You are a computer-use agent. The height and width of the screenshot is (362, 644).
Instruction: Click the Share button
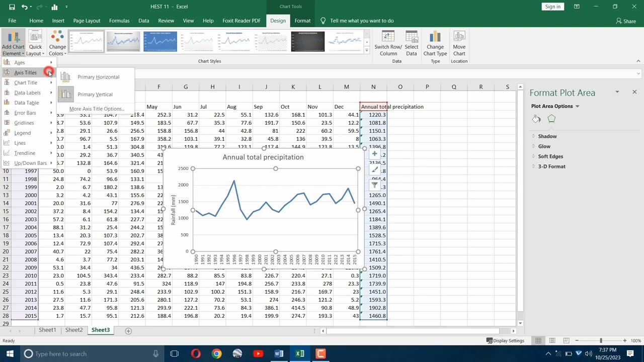[x=626, y=21]
